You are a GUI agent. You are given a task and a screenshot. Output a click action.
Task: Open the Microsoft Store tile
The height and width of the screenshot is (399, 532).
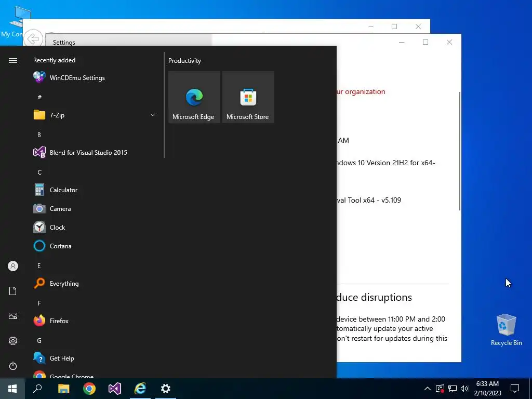[248, 97]
